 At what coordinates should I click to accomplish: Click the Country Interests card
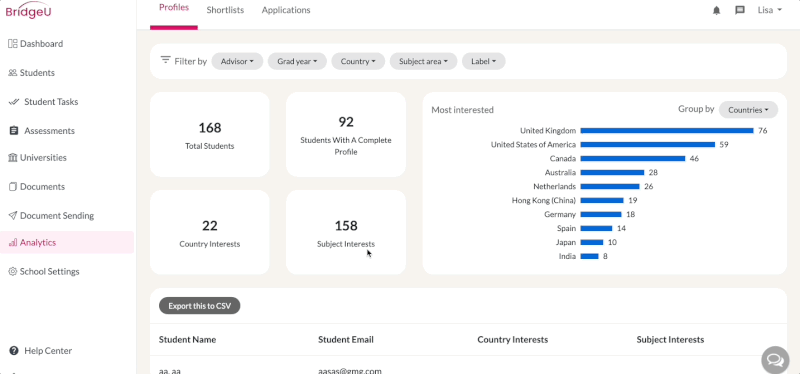(210, 233)
